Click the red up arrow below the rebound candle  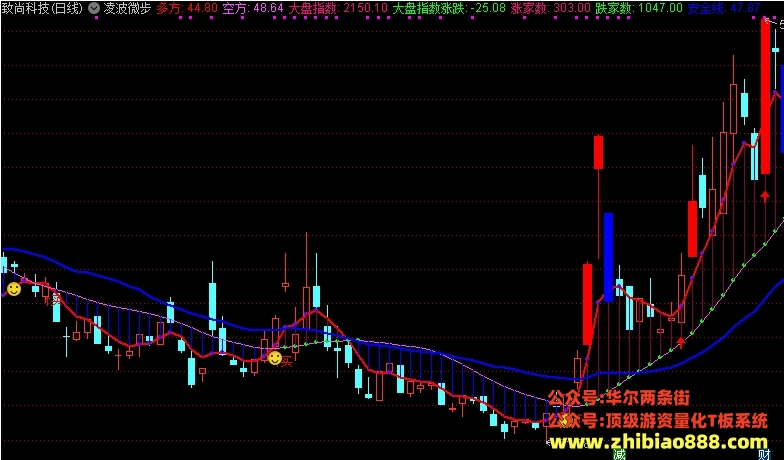pyautogui.click(x=680, y=342)
